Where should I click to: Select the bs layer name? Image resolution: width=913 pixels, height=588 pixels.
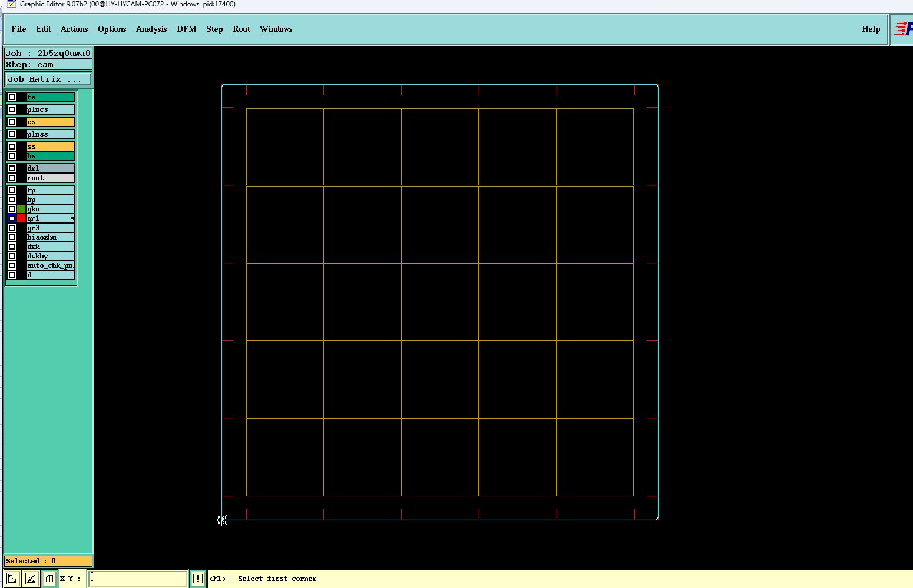coord(51,156)
